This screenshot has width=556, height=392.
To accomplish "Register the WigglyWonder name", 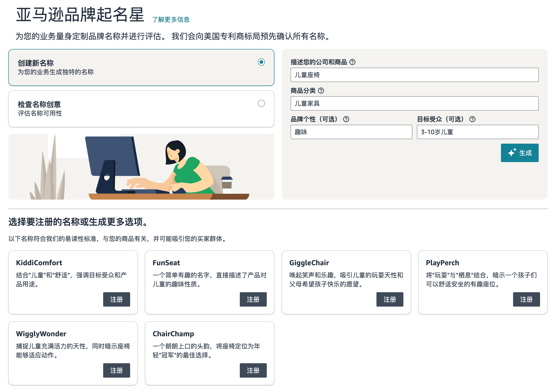I will (x=116, y=370).
